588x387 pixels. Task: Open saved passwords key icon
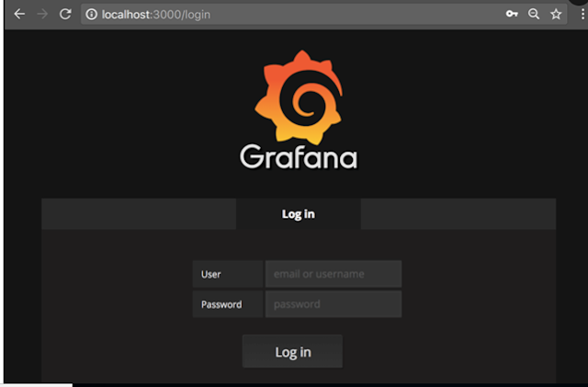(x=512, y=15)
